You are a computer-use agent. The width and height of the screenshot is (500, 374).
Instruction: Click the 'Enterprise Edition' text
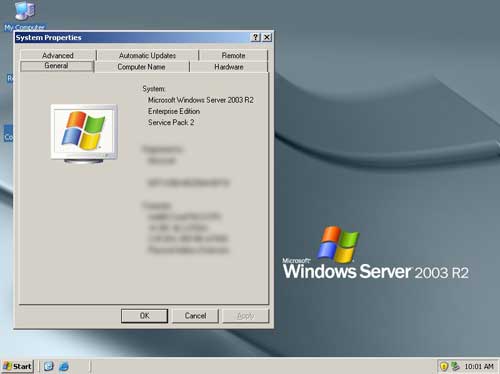point(174,111)
